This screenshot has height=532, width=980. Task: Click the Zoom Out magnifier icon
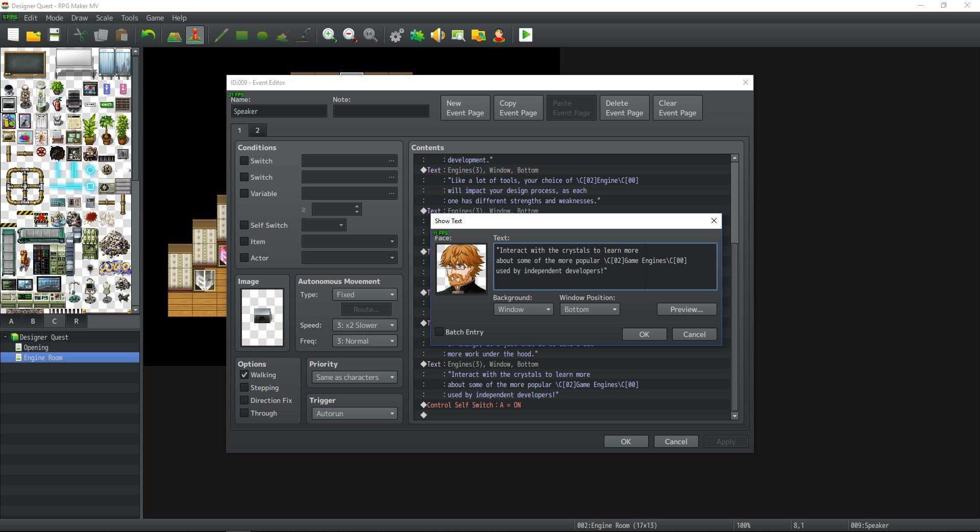tap(350, 35)
